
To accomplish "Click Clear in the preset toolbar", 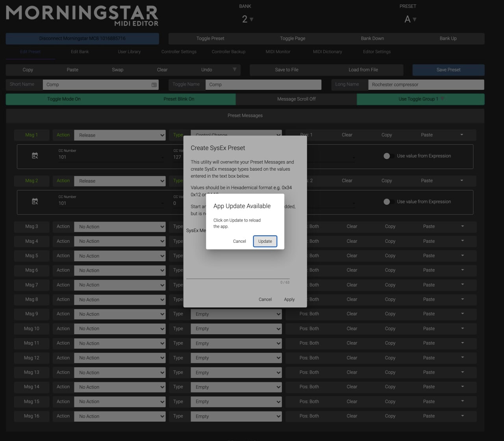I will point(162,70).
